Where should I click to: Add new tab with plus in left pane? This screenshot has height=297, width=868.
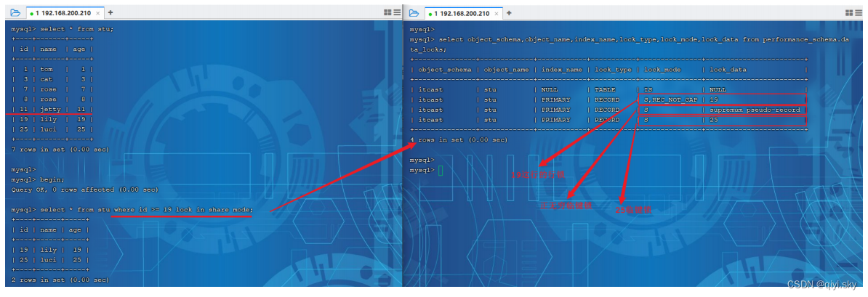coord(110,13)
